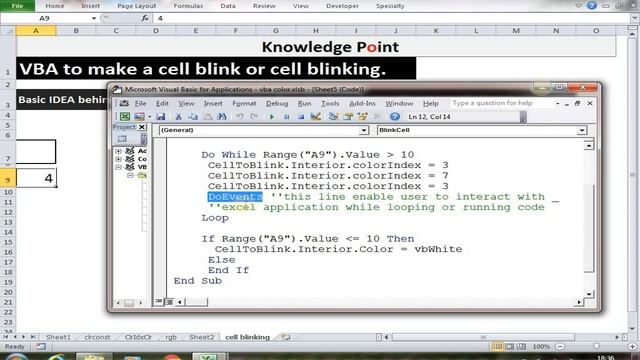Switch to Excel Developer ribbon tab
Viewport: 640px width, 360px height.
[342, 6]
